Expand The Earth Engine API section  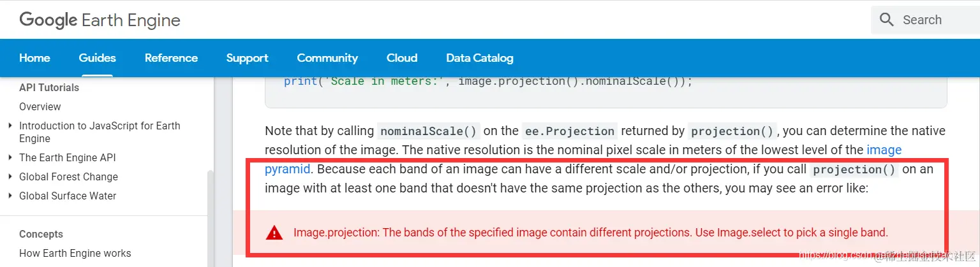point(10,157)
